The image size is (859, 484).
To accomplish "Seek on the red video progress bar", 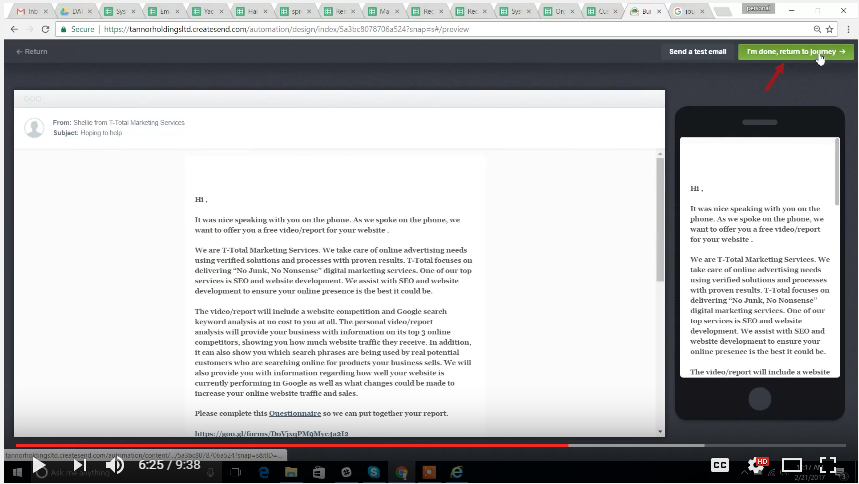I will click(300, 445).
